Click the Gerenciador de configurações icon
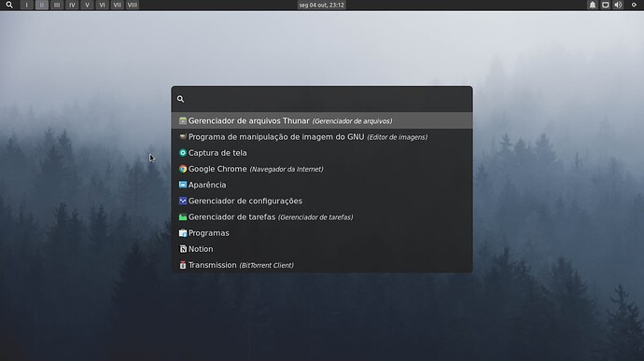This screenshot has height=361, width=644. 183,201
